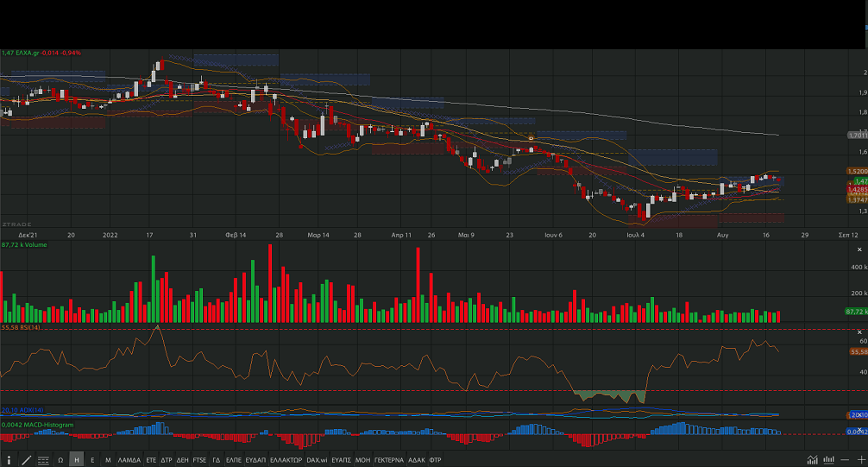Open the indicators line-chart icon
The image size is (868, 467).
(x=812, y=460)
